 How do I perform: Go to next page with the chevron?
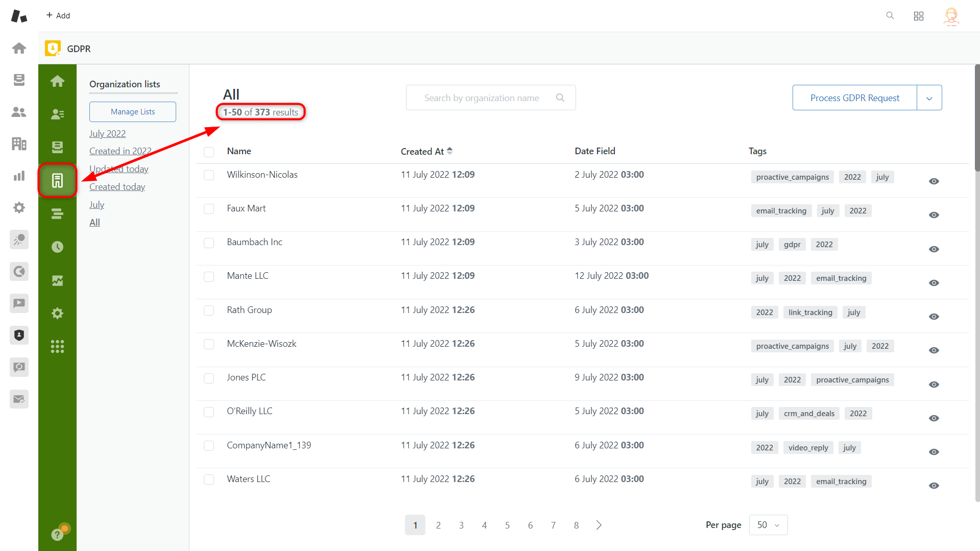pos(599,525)
